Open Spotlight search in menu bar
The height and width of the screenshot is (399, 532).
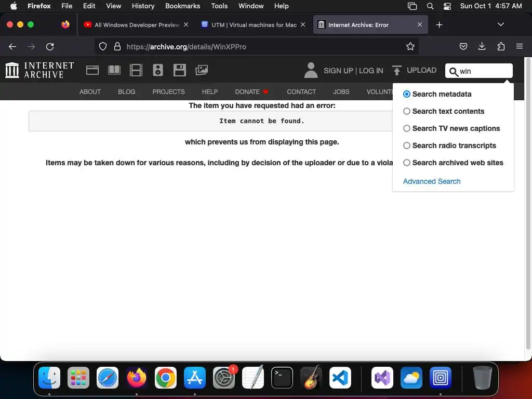point(430,6)
